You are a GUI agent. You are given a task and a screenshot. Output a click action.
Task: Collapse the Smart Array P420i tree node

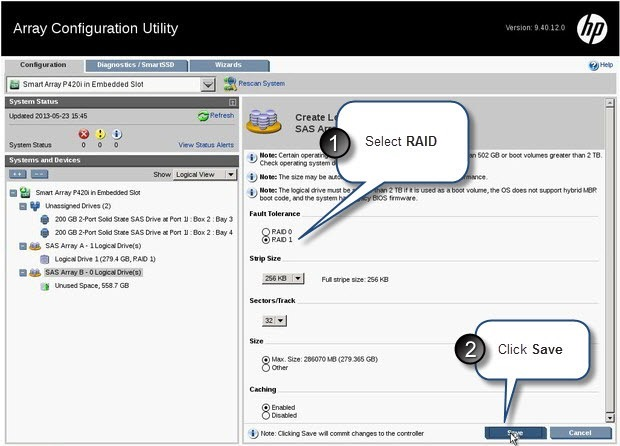13,193
